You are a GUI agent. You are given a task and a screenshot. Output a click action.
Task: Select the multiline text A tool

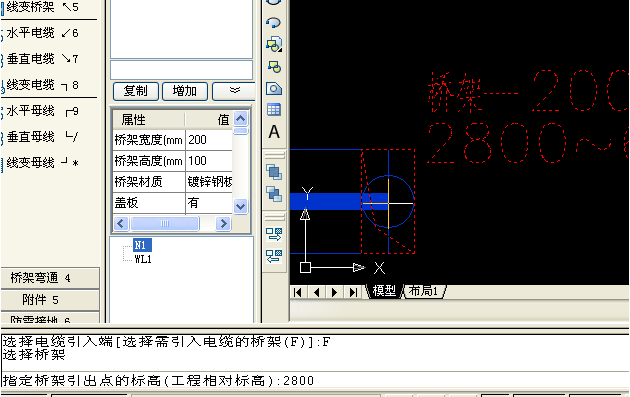274,131
